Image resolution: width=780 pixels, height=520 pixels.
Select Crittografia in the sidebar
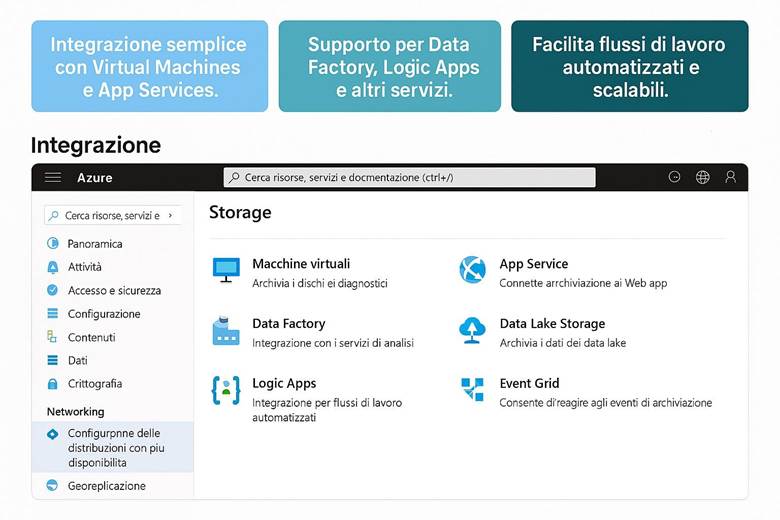[95, 384]
